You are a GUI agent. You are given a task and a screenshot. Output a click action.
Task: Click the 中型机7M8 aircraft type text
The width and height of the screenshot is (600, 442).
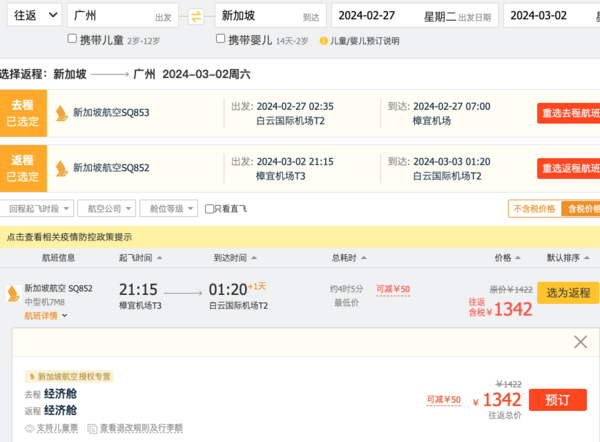pos(45,302)
